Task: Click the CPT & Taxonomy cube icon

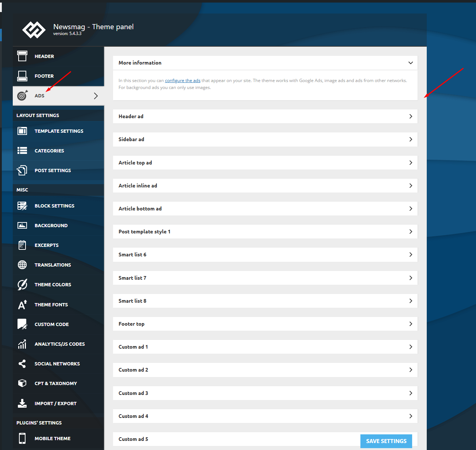Action: (22, 383)
